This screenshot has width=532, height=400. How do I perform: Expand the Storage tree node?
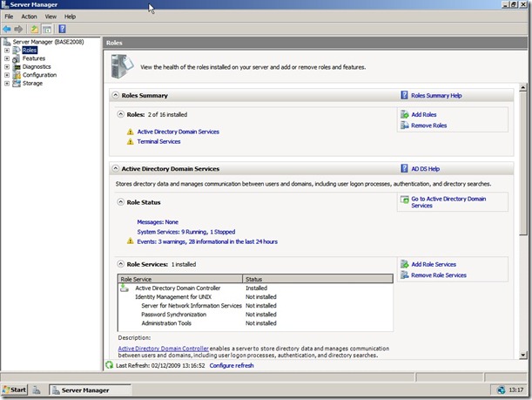click(7, 83)
